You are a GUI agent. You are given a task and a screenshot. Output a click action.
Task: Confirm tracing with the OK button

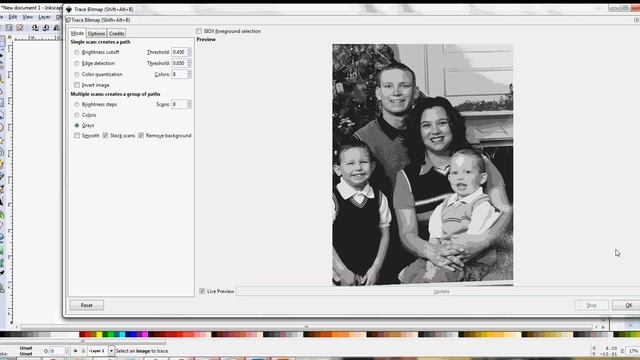click(627, 305)
